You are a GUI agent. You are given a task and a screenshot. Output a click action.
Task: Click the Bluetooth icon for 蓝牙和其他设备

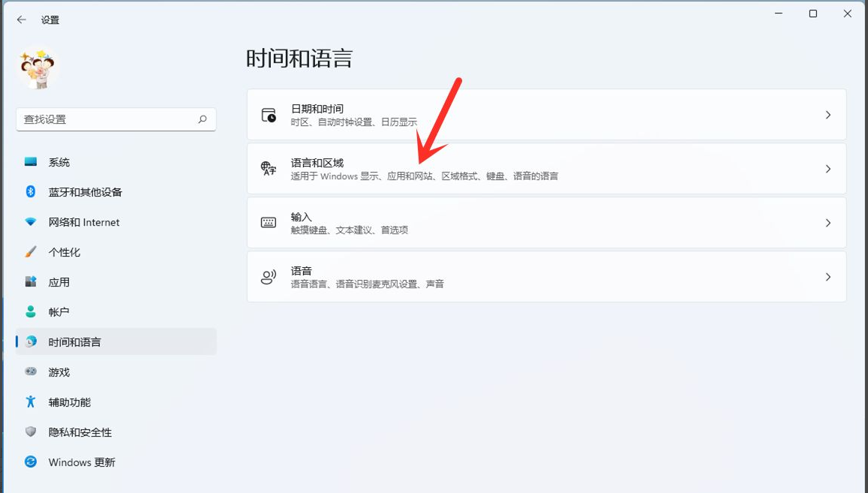tap(31, 192)
